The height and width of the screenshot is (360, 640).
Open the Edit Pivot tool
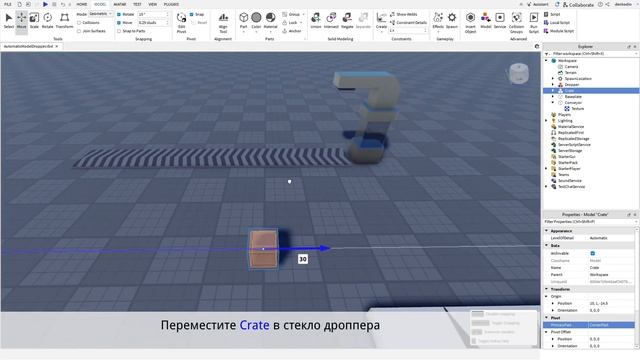tap(181, 23)
